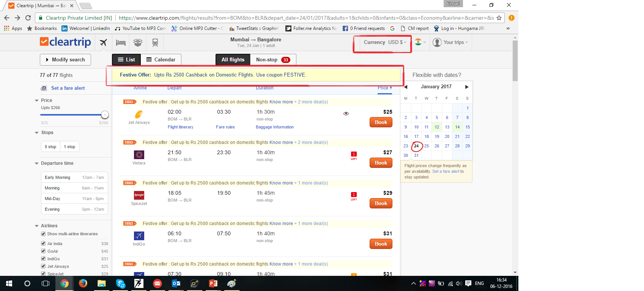Uncheck the Air India airline filter
The width and height of the screenshot is (644, 291).
click(43, 244)
